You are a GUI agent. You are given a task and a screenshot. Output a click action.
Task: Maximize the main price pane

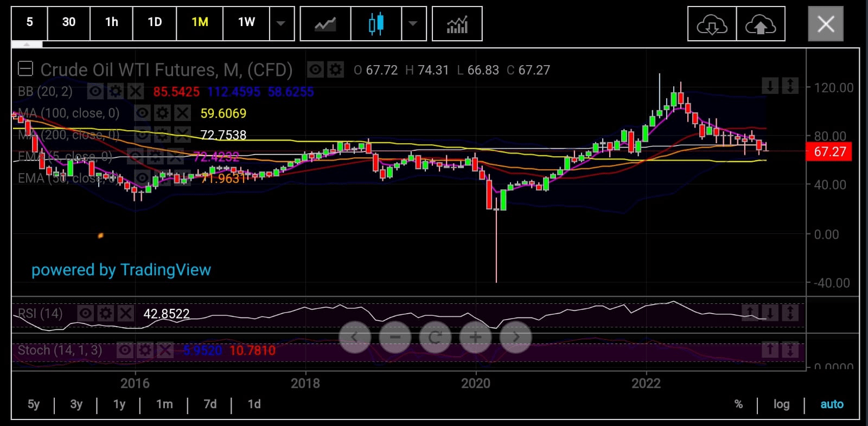[790, 85]
